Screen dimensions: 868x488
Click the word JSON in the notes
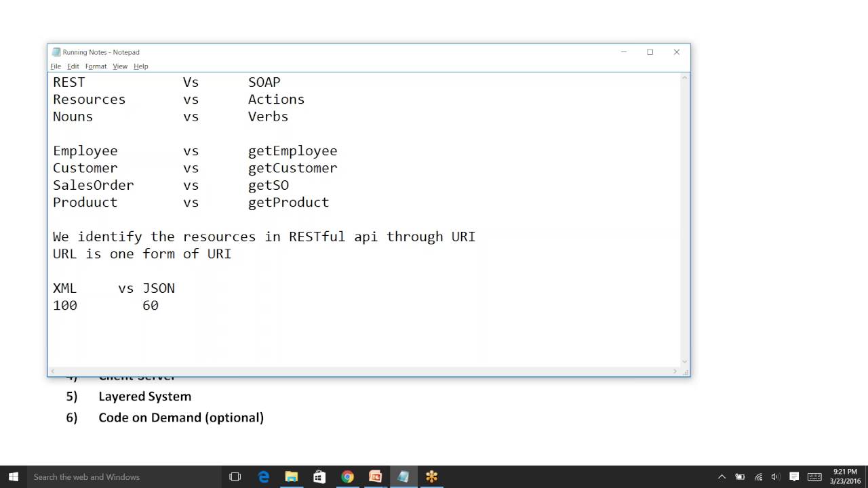point(159,288)
